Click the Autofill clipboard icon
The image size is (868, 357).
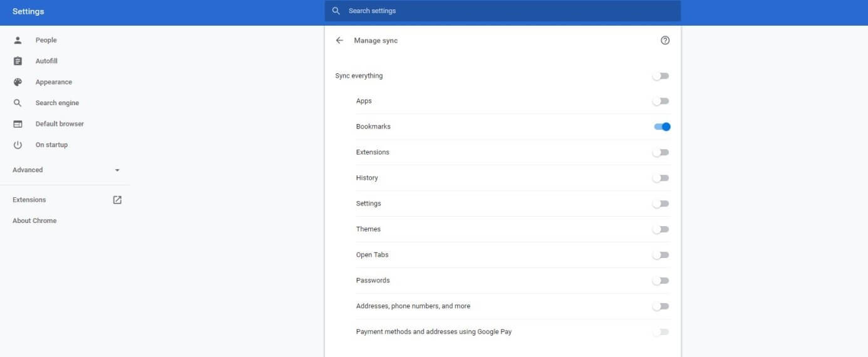click(18, 61)
